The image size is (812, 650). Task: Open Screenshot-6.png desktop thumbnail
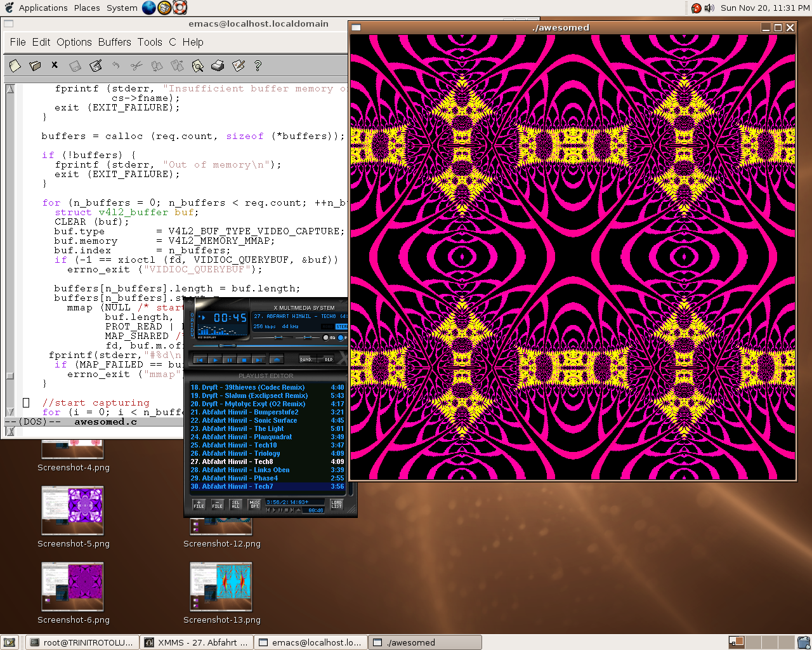point(73,587)
